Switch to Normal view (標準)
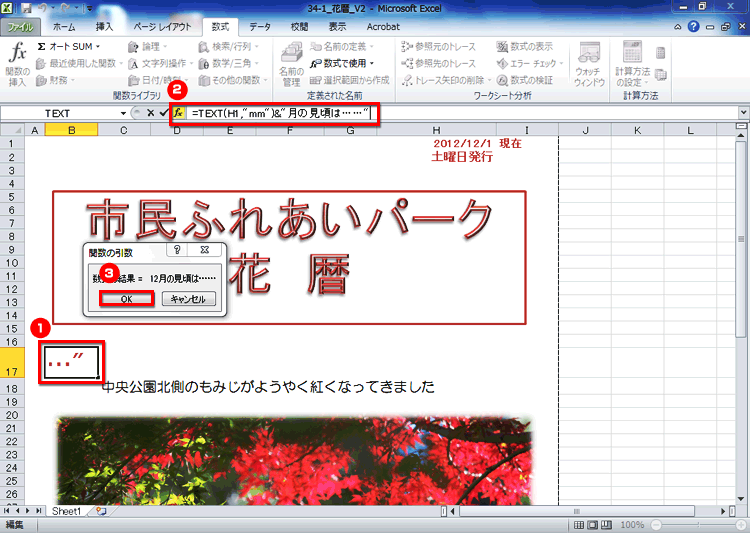Image resolution: width=750 pixels, height=533 pixels. tap(579, 525)
